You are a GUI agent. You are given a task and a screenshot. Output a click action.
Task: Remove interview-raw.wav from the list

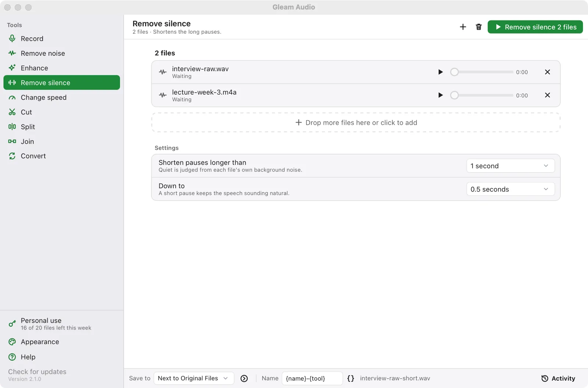[547, 72]
